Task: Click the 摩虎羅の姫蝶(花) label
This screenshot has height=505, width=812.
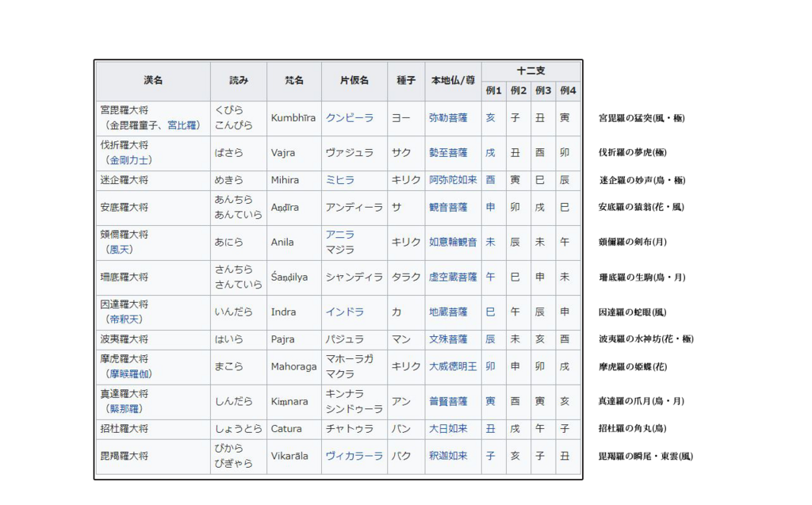Action: point(632,367)
